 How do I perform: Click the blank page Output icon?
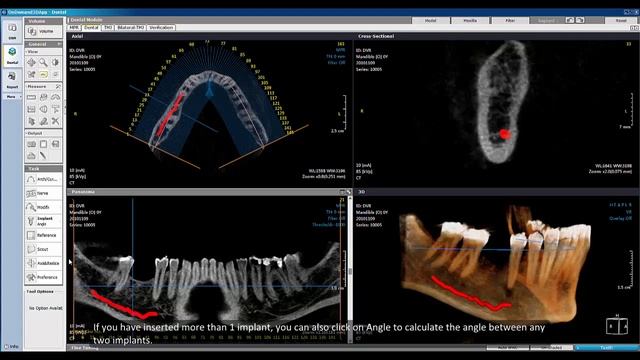[43, 144]
